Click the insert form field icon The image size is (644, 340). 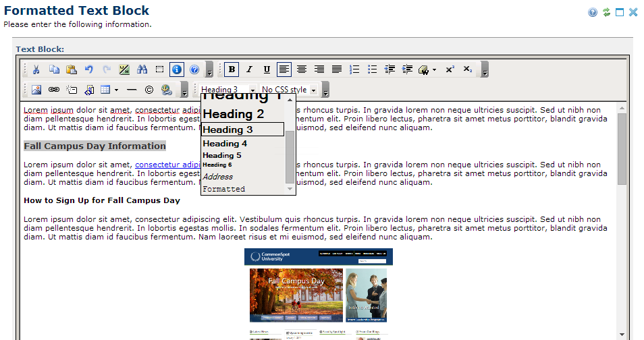[x=72, y=90]
